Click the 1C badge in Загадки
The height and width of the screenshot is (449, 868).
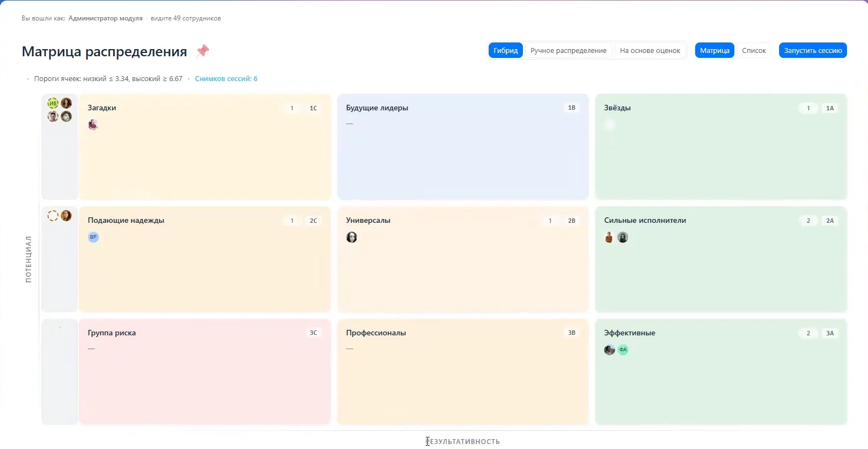tap(313, 108)
